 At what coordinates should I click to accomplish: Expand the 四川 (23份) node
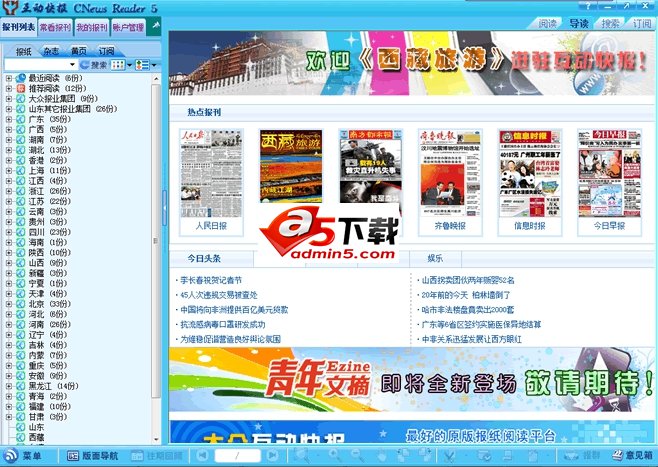coord(9,232)
